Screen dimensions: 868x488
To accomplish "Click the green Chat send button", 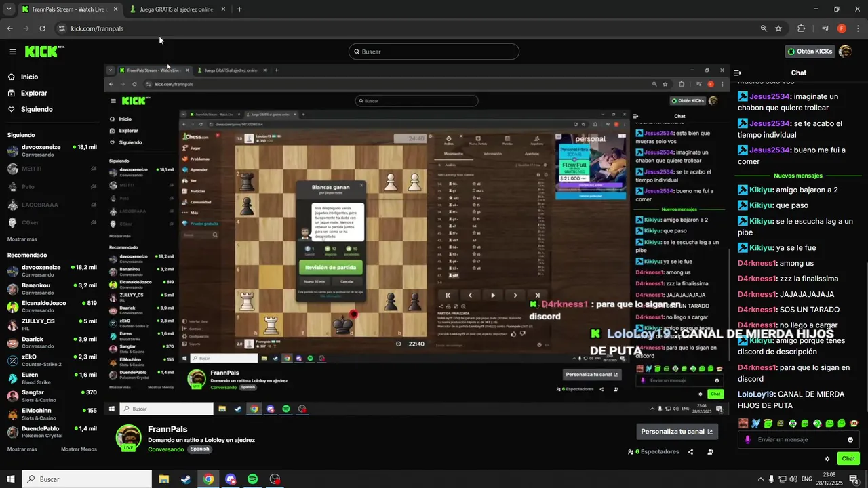I will [x=848, y=459].
